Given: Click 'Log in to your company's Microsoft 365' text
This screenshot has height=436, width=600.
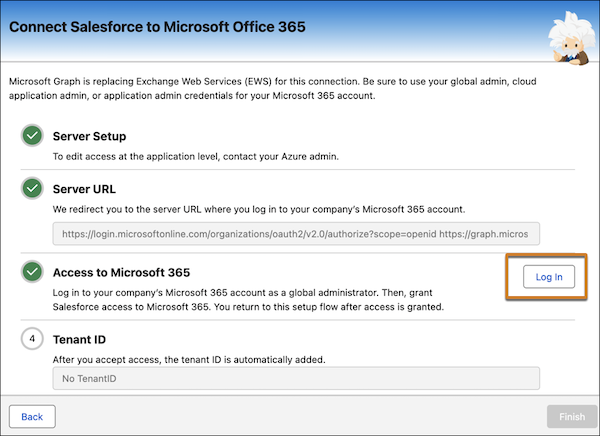Looking at the screenshot, I should (x=248, y=300).
